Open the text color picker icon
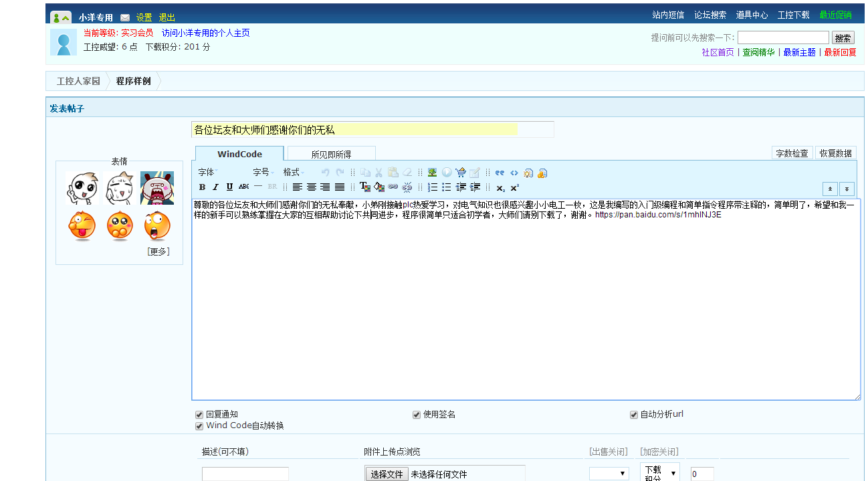Image resolution: width=868 pixels, height=481 pixels. 364,187
